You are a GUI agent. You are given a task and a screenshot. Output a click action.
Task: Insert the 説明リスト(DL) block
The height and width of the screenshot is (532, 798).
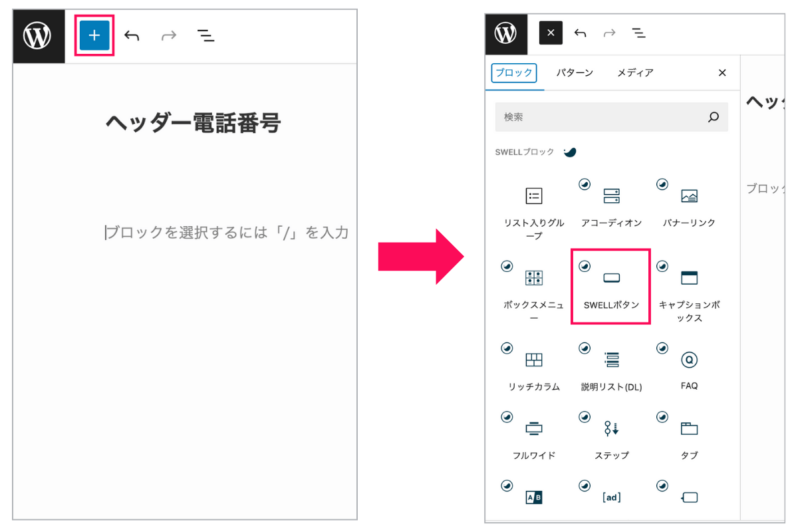click(611, 368)
